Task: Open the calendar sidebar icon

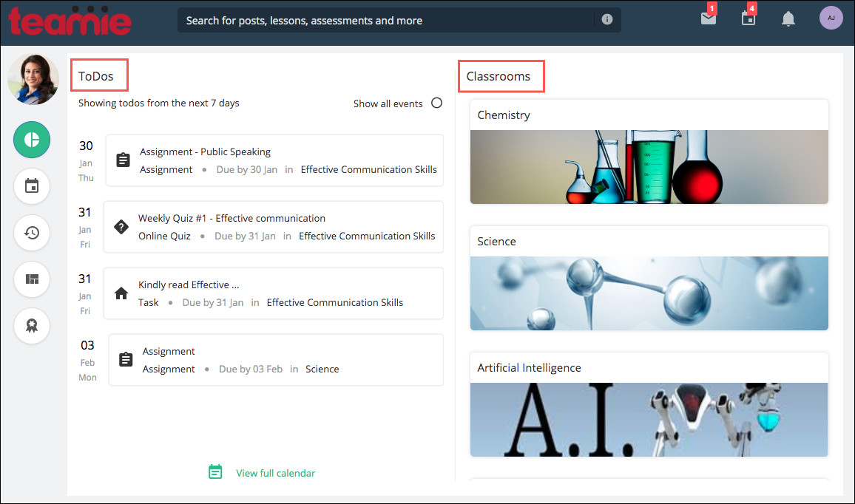Action: [32, 186]
